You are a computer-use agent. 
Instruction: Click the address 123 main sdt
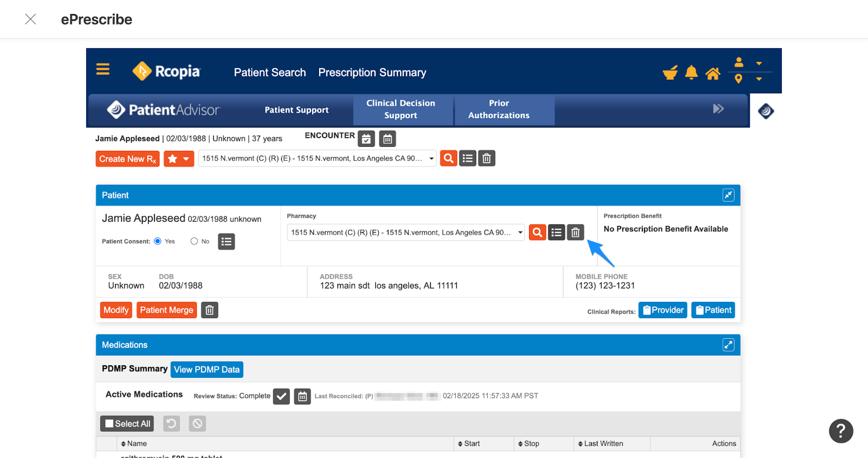click(389, 286)
